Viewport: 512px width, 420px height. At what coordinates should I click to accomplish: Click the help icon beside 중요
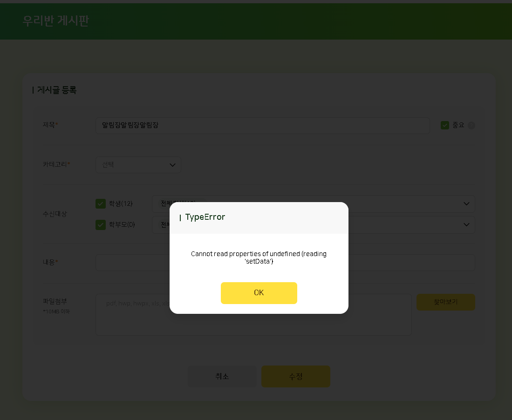[471, 125]
